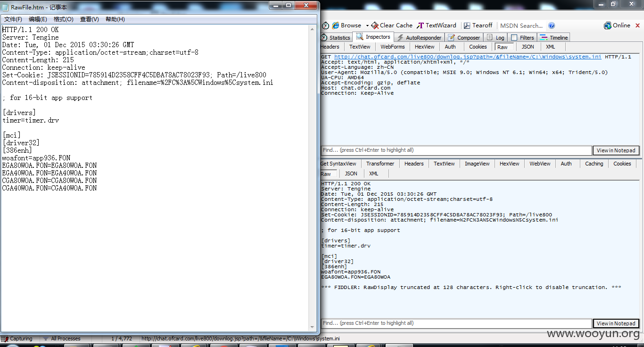
Task: Switch request view to XML tab
Action: tap(551, 47)
